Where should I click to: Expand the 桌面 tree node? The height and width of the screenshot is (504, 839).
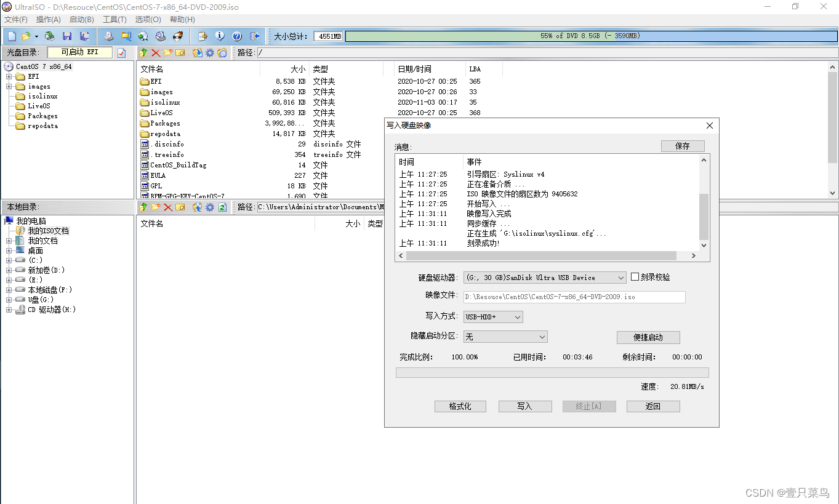pyautogui.click(x=9, y=251)
